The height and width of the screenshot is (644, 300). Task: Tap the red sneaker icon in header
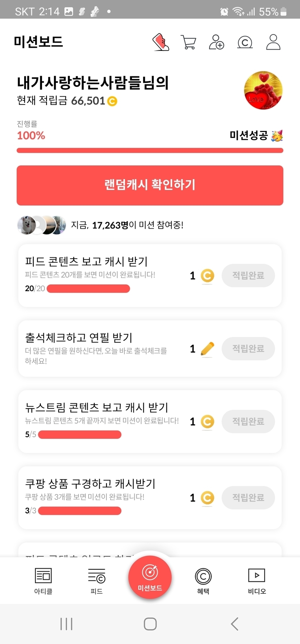pyautogui.click(x=161, y=42)
